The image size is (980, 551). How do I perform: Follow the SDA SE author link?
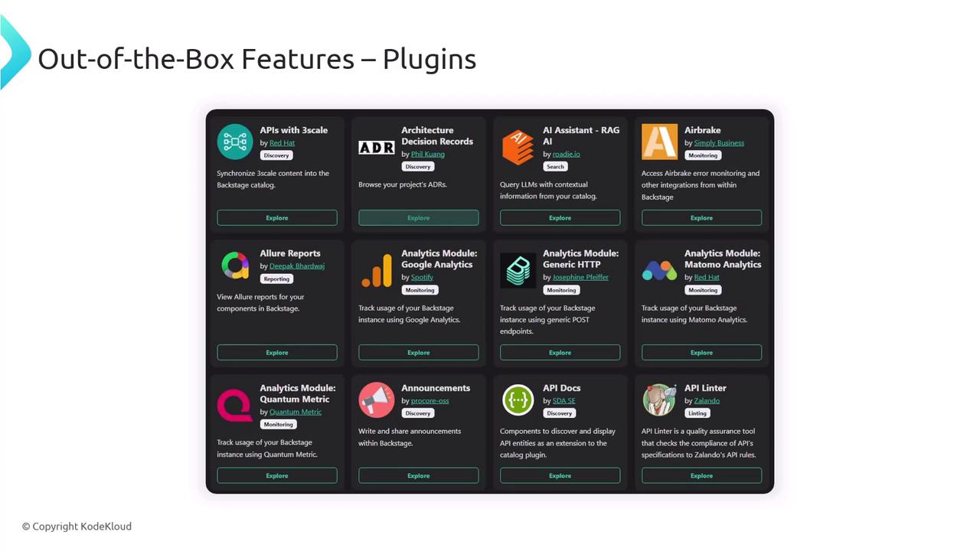point(563,401)
